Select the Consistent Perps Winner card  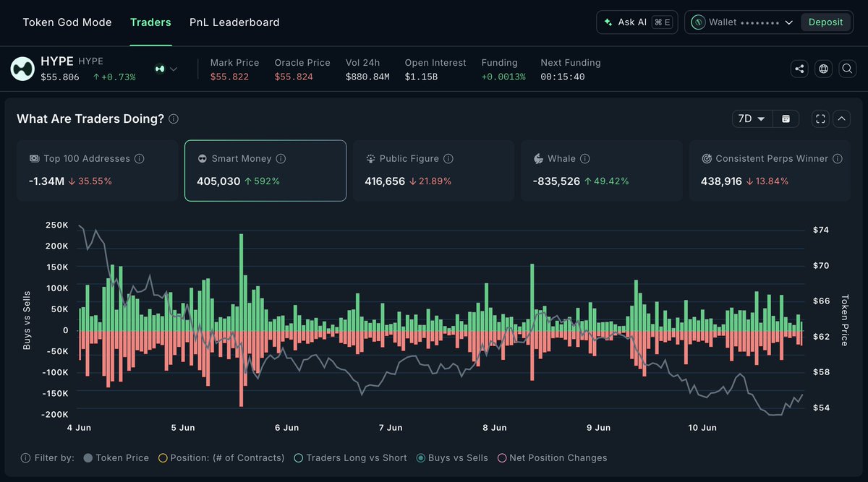click(x=770, y=171)
